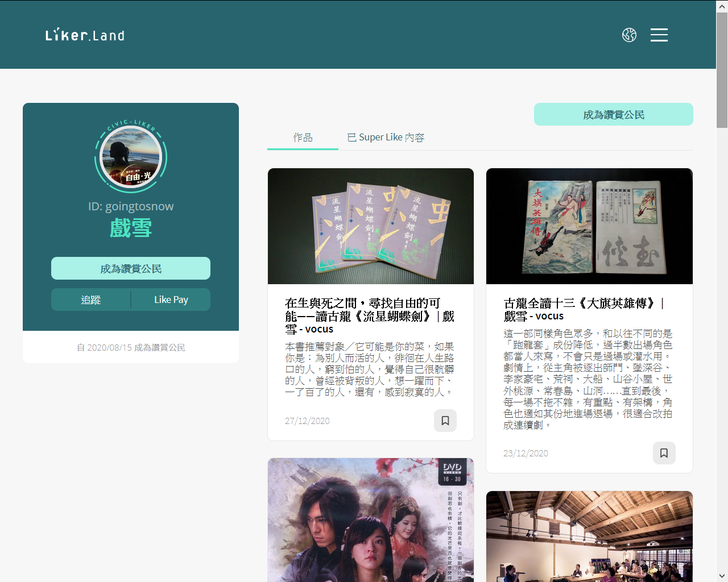The image size is (728, 582).
Task: Switch to the 作品 tab
Action: [303, 138]
